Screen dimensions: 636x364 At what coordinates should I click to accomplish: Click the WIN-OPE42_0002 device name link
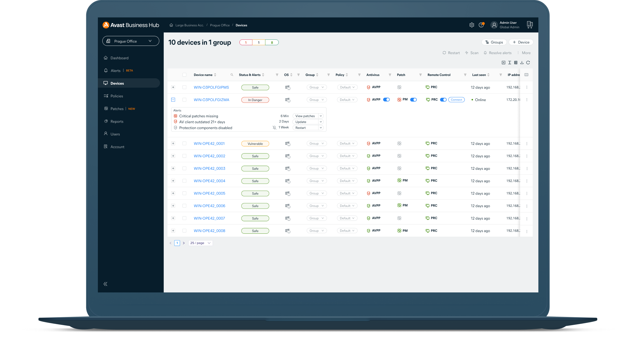click(210, 156)
